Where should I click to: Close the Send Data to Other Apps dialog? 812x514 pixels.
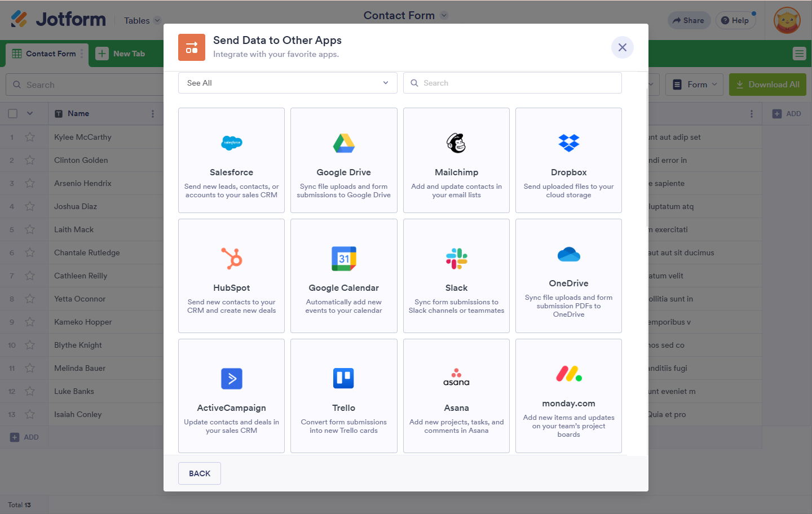[623, 47]
